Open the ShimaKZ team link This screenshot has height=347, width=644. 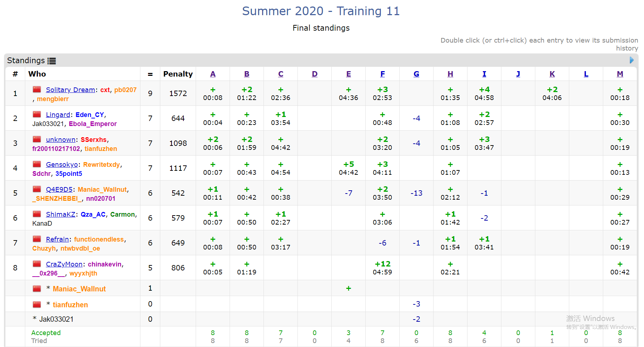pyautogui.click(x=60, y=214)
